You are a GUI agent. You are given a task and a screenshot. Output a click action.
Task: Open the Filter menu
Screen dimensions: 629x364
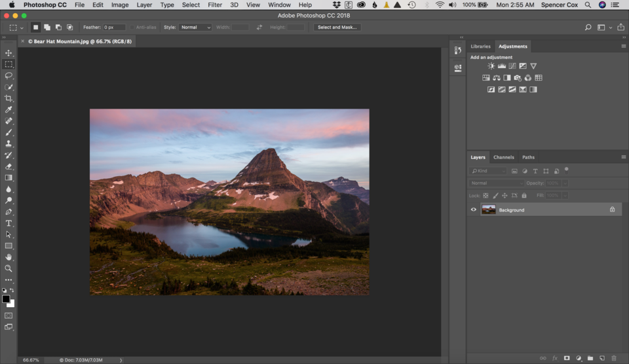pos(215,5)
